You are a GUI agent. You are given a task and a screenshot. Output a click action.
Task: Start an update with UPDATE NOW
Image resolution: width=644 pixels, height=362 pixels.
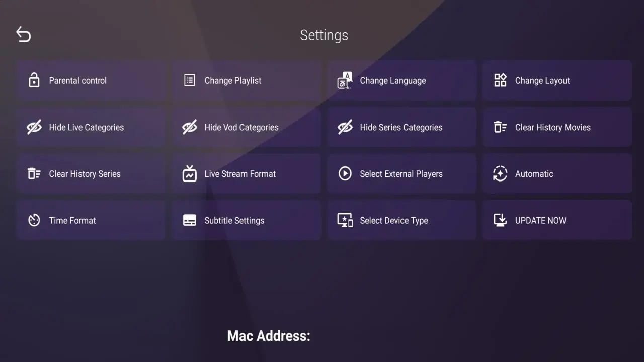(x=557, y=220)
